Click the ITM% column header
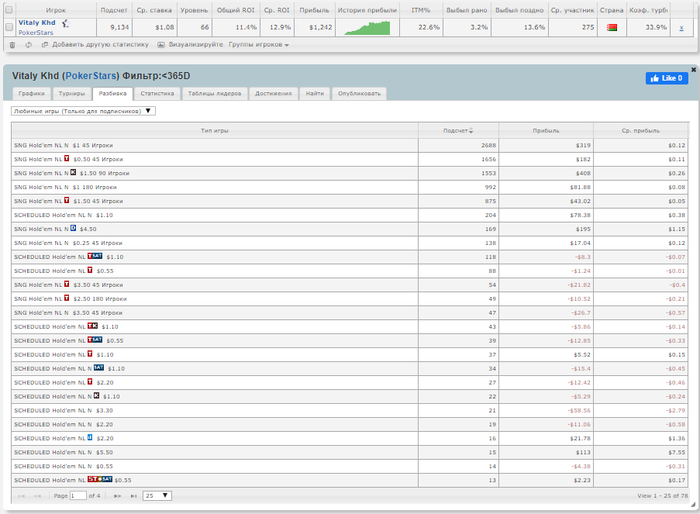The image size is (700, 514). point(421,10)
